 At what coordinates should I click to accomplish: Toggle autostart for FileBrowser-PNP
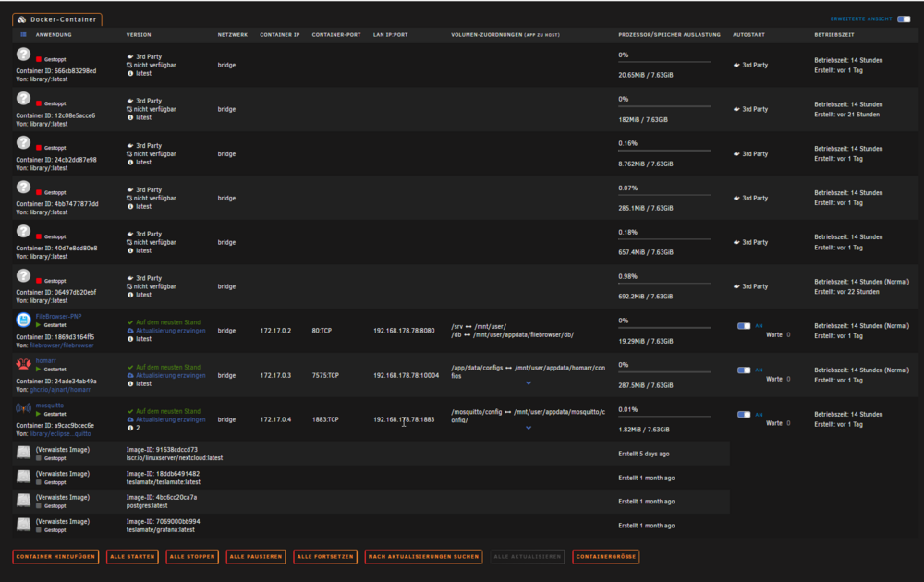[744, 326]
